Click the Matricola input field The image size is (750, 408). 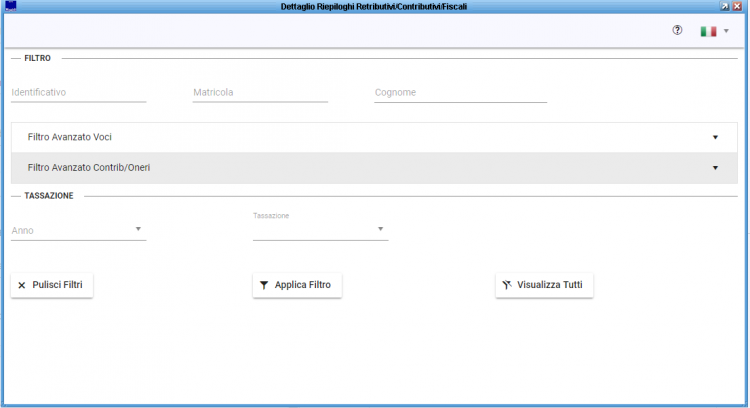point(260,93)
